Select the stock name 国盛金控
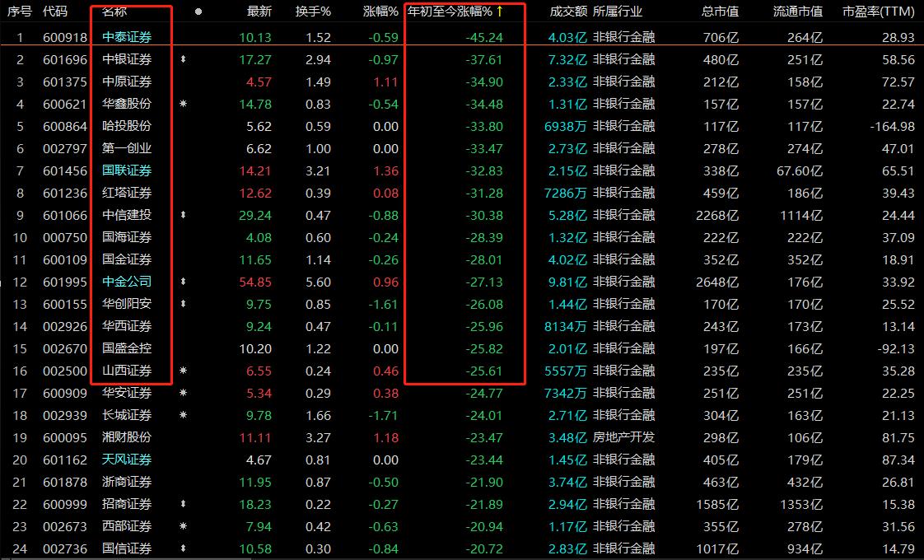 127,348
